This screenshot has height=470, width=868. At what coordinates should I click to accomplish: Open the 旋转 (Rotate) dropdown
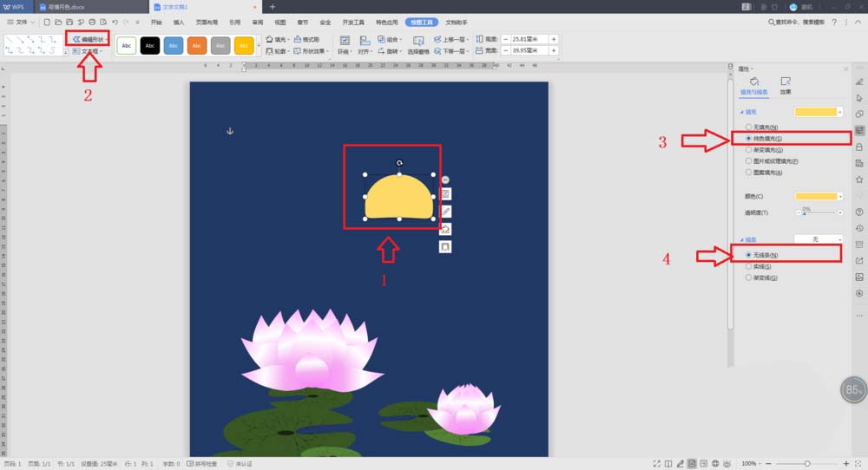(389, 51)
